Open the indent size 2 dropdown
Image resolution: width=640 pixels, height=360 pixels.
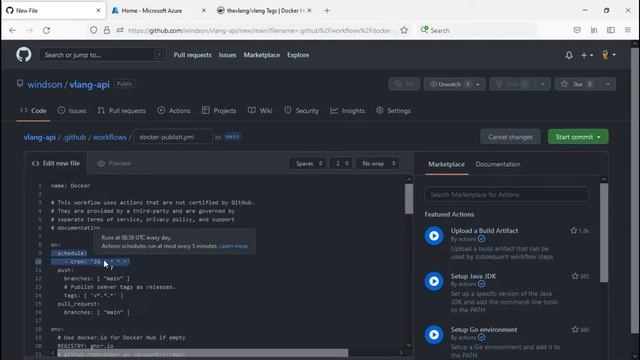(x=341, y=163)
